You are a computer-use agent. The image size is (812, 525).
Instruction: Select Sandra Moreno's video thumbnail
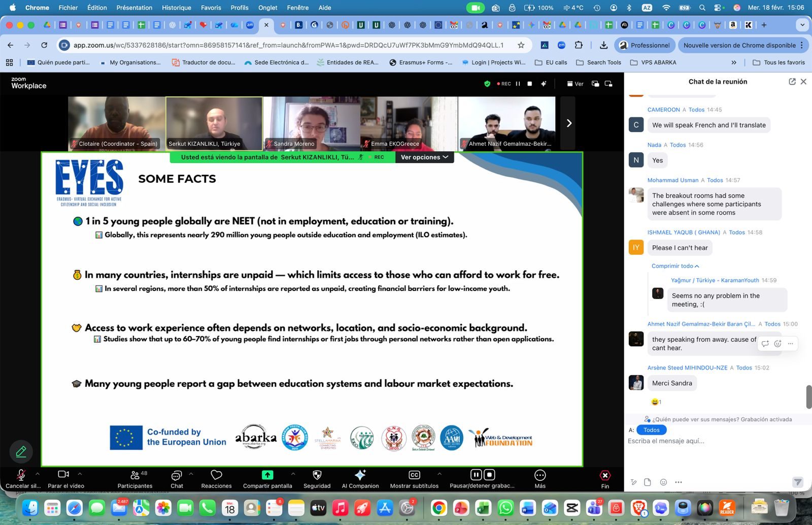312,123
